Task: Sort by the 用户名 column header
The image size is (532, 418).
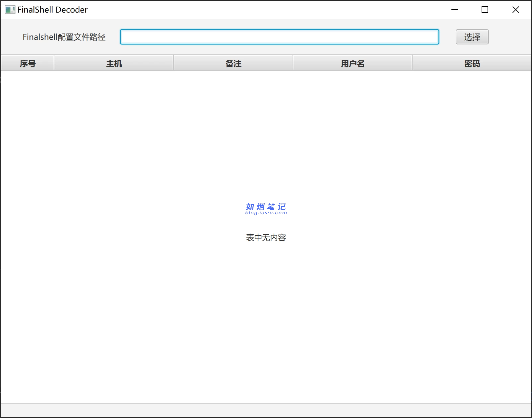Action: pos(353,63)
